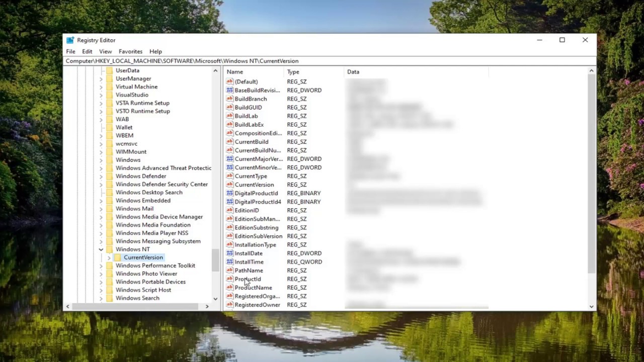This screenshot has height=362, width=644.
Task: Select the (Default) string value icon
Action: (x=230, y=81)
